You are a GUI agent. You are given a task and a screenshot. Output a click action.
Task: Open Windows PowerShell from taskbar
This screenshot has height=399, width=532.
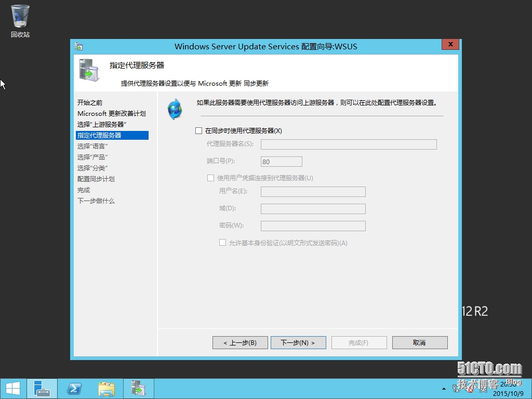pos(74,389)
